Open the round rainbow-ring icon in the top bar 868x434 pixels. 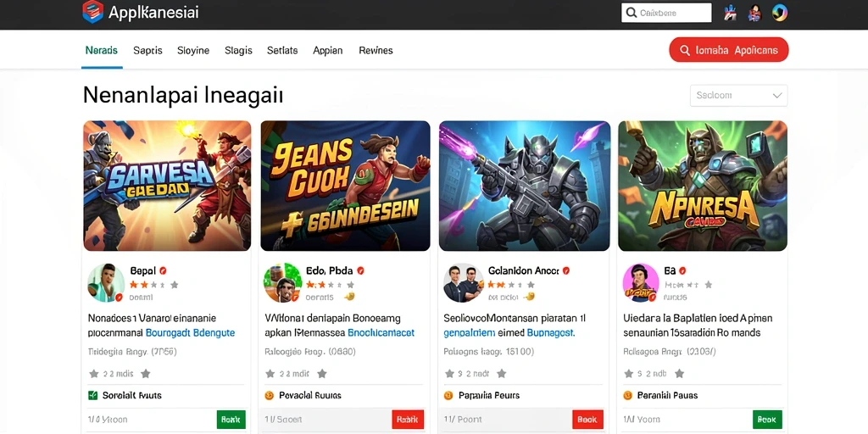click(x=780, y=13)
